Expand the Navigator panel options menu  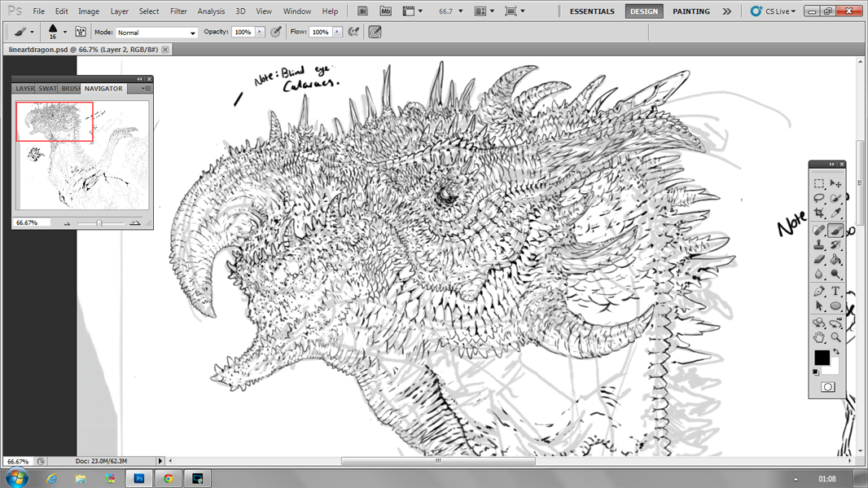(146, 89)
